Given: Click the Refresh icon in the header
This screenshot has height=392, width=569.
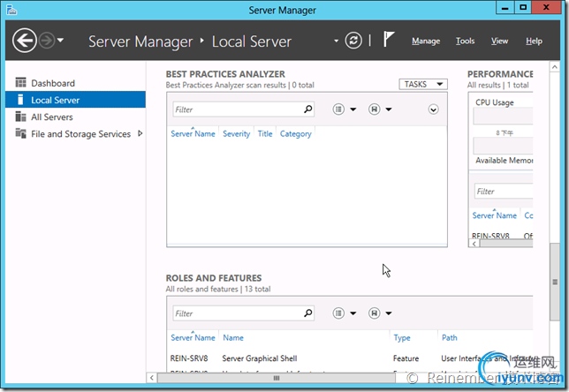Looking at the screenshot, I should pos(353,41).
